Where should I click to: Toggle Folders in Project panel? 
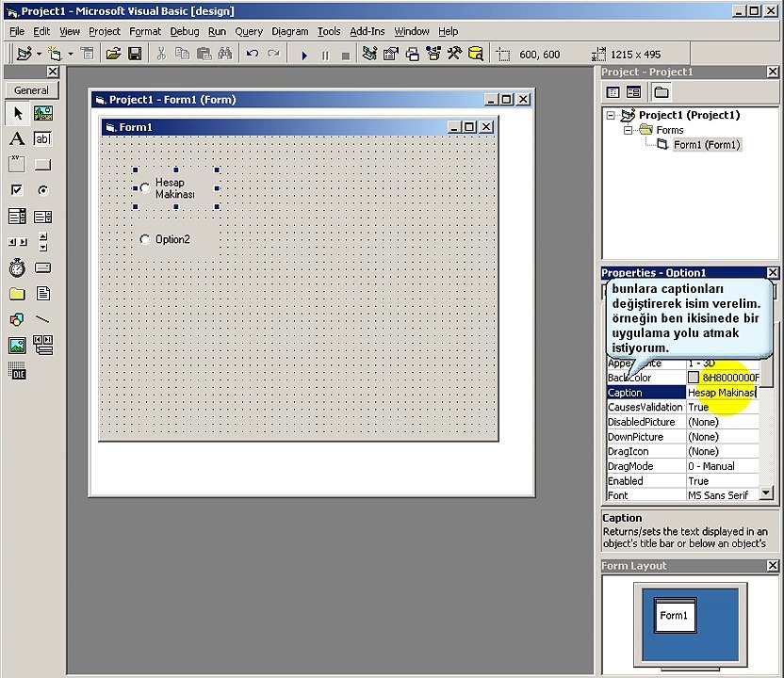(661, 92)
